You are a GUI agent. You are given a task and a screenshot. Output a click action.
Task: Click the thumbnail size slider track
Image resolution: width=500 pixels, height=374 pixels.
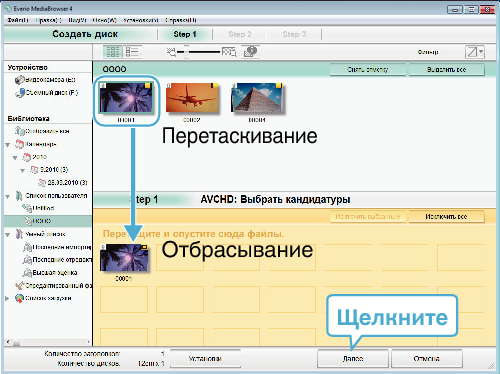(x=201, y=52)
